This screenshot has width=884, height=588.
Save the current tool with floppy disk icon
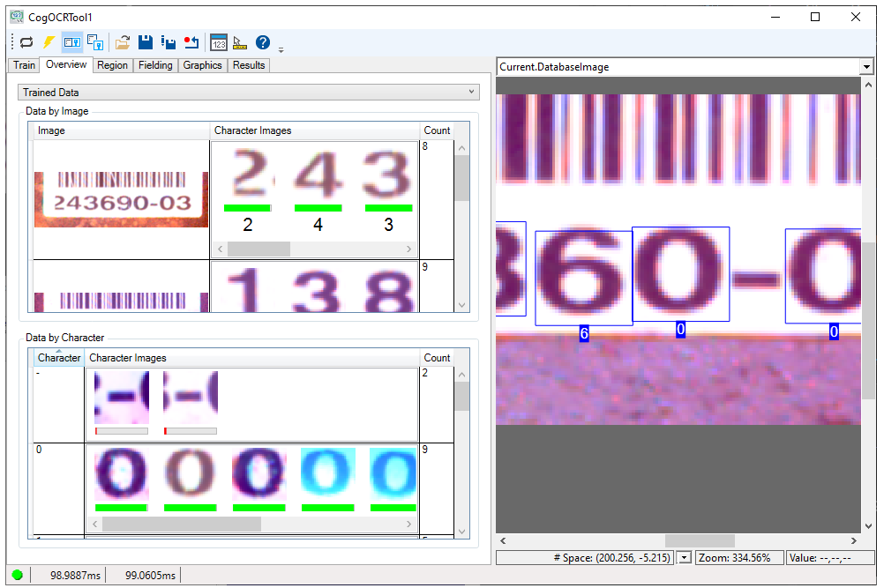[145, 41]
